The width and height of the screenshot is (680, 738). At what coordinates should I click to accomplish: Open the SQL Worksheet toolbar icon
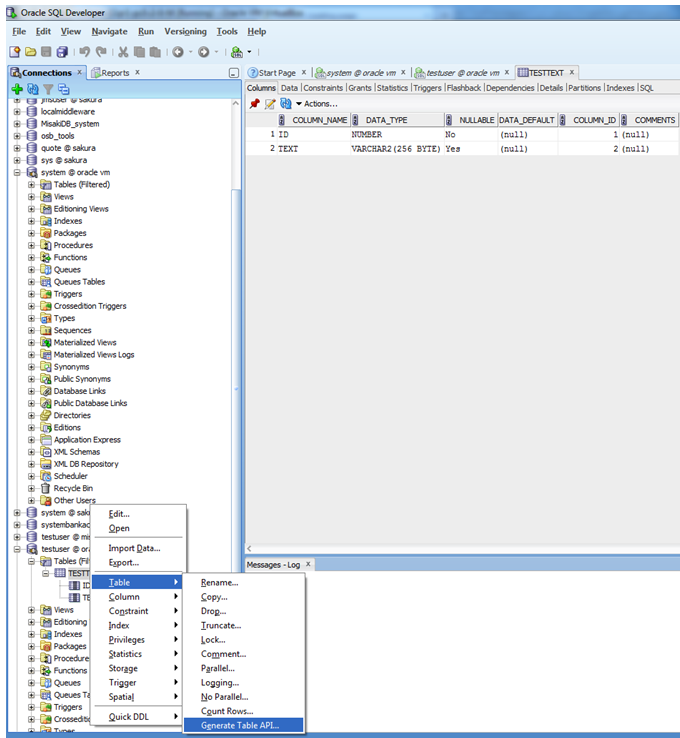237,52
